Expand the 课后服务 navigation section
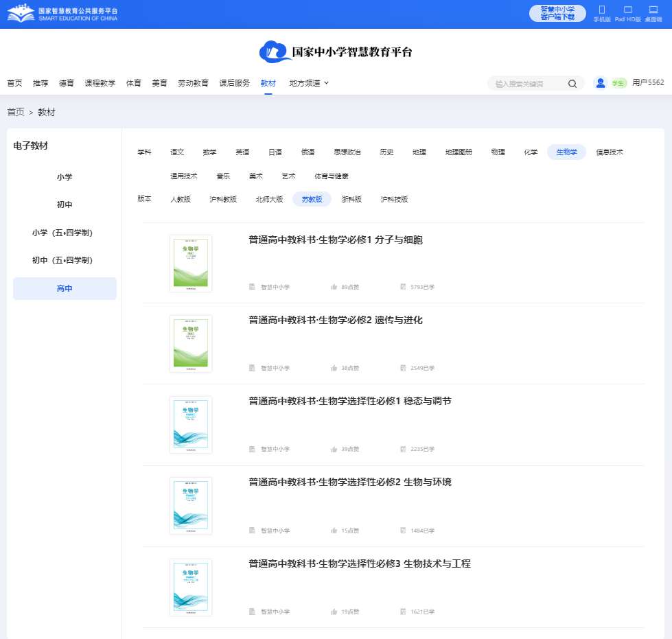The height and width of the screenshot is (639, 672). click(235, 83)
